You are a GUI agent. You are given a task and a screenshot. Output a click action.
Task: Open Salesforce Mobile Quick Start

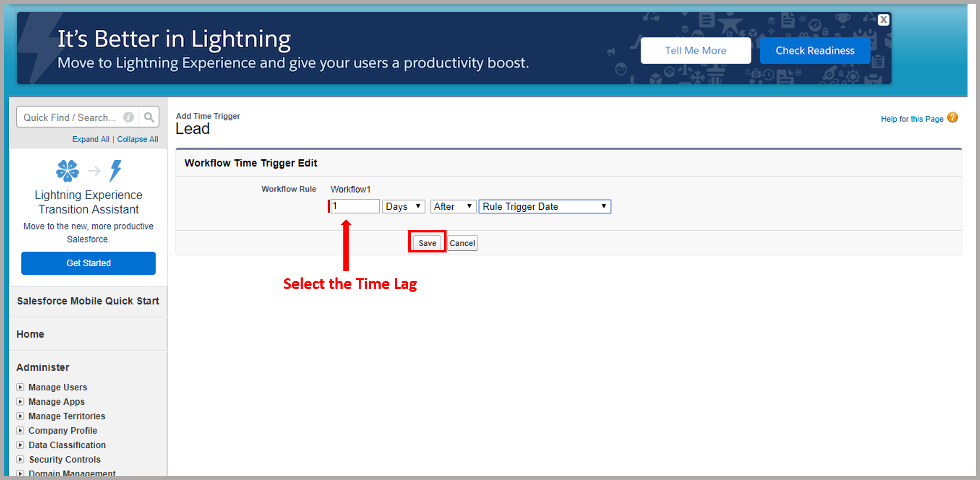click(88, 301)
